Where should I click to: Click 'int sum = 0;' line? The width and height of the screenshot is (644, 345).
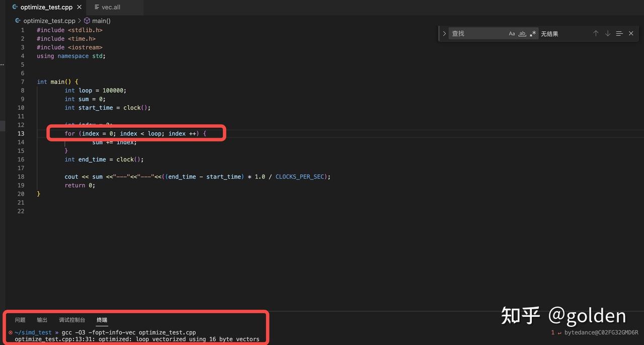tap(85, 99)
